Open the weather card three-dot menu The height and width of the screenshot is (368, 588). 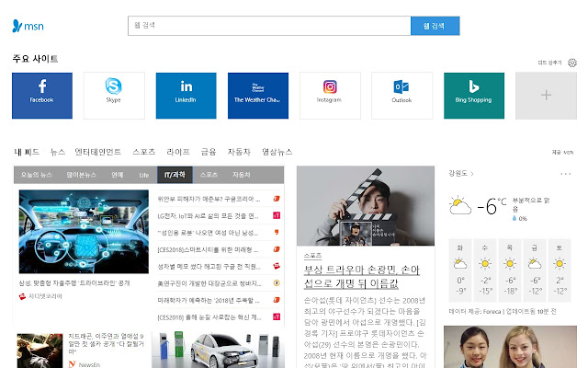coord(566,174)
